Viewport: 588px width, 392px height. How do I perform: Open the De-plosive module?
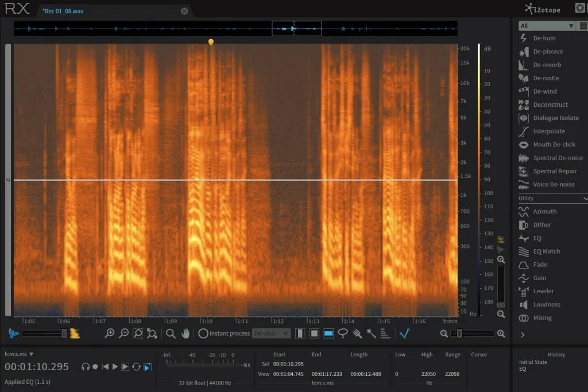coord(541,51)
